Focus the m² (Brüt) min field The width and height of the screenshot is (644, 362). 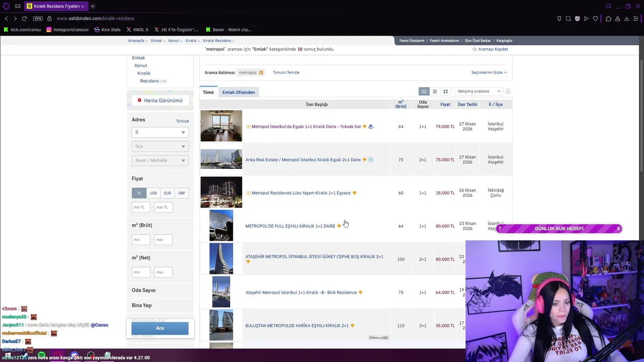click(141, 240)
